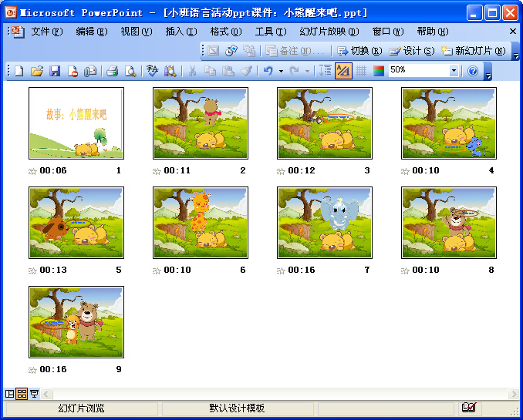Expand the zoom 50% dropdown arrow
The width and height of the screenshot is (523, 420).
pos(454,71)
